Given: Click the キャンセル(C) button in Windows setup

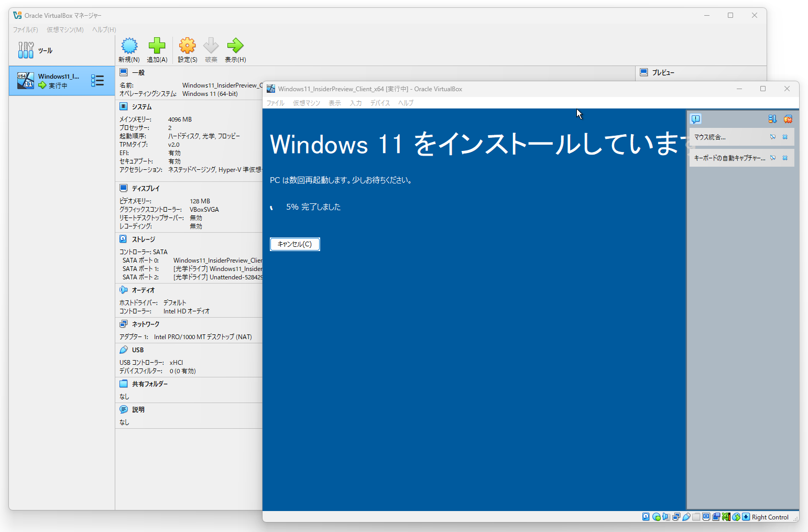Looking at the screenshot, I should tap(295, 244).
